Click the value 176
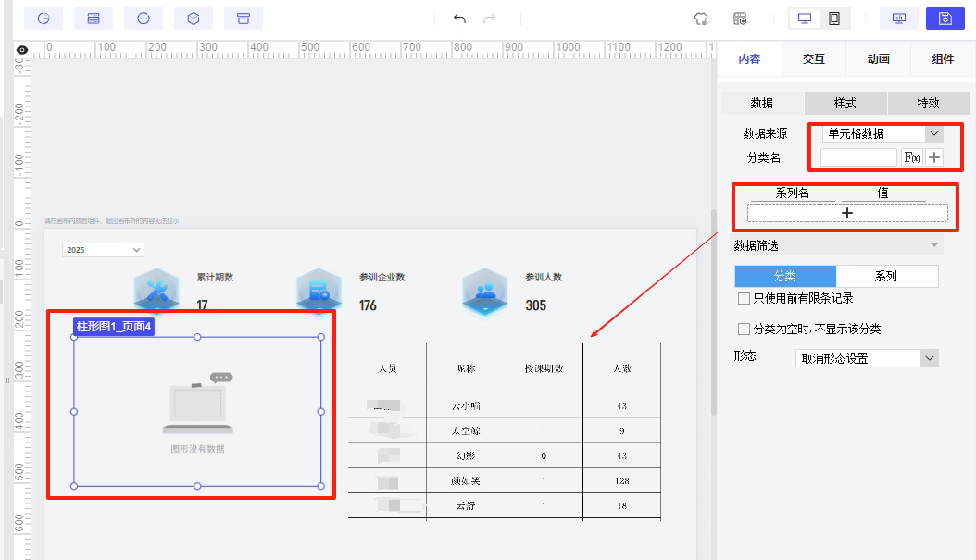Image resolution: width=976 pixels, height=560 pixels. tap(368, 305)
